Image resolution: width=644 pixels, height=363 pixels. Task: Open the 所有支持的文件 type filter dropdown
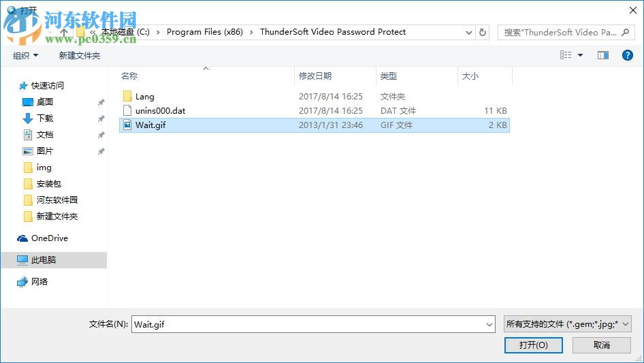click(567, 324)
